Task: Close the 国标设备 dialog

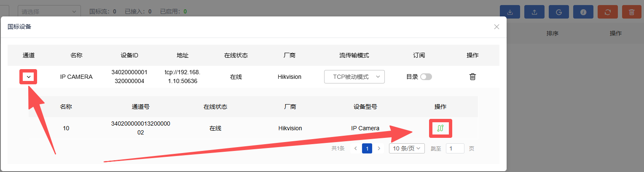Action: click(x=496, y=27)
